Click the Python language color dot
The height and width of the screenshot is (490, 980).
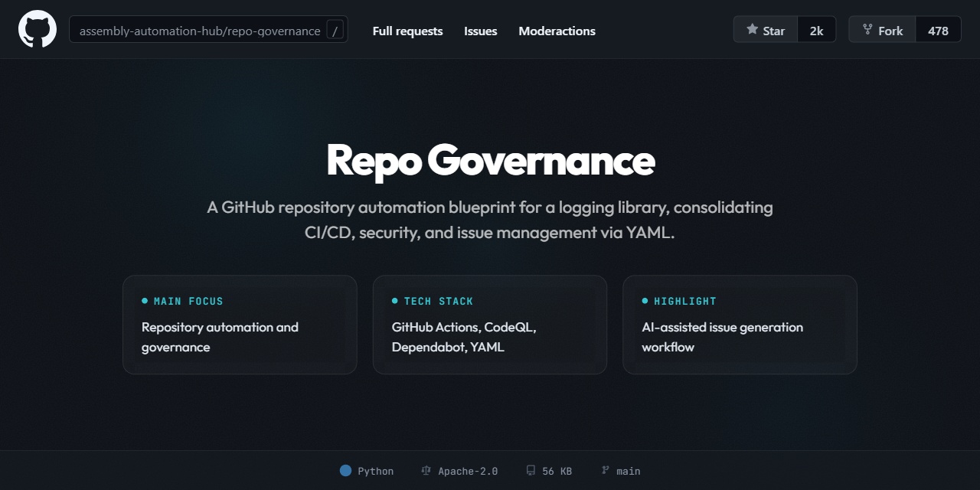click(x=345, y=470)
